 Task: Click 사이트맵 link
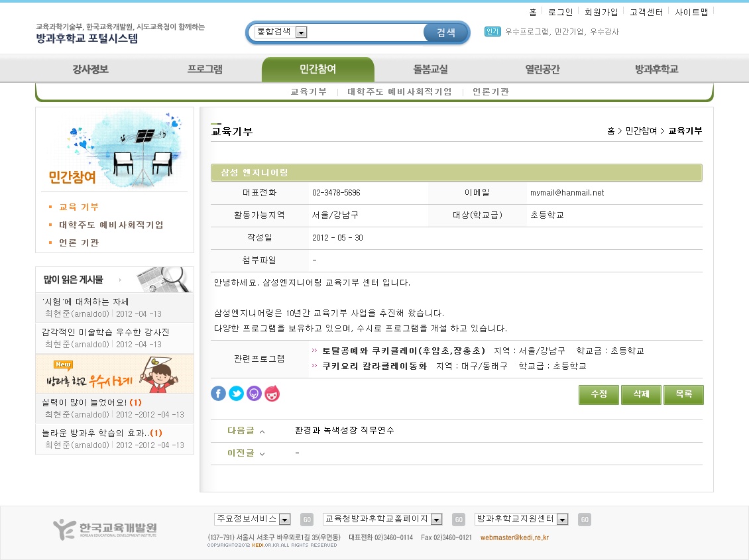[691, 12]
